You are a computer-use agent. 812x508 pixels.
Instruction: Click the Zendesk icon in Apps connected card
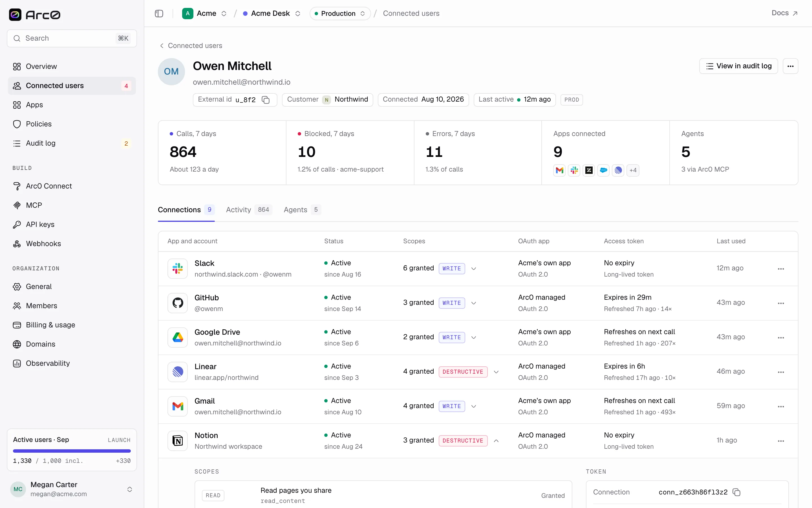[589, 170]
